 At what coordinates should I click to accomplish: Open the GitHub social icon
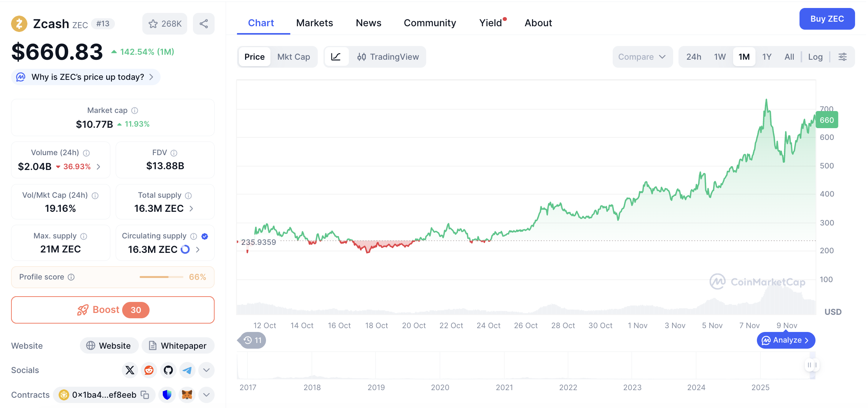click(x=168, y=370)
